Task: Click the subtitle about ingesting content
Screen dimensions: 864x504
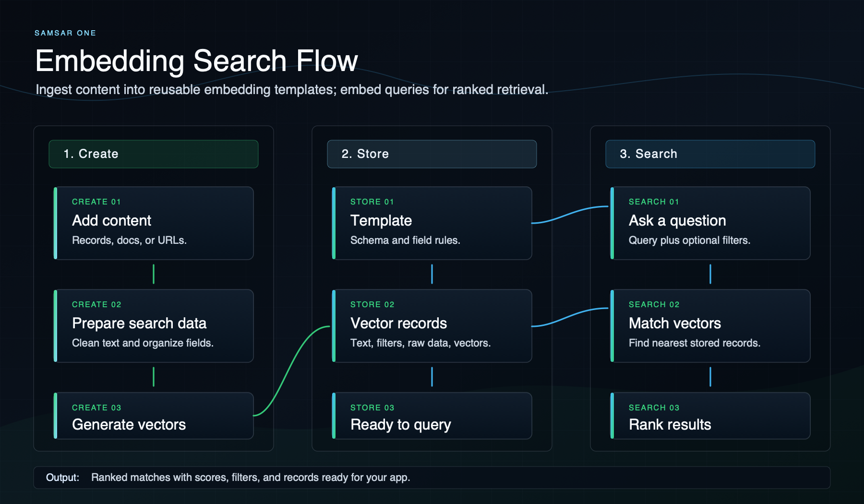Action: 292,90
